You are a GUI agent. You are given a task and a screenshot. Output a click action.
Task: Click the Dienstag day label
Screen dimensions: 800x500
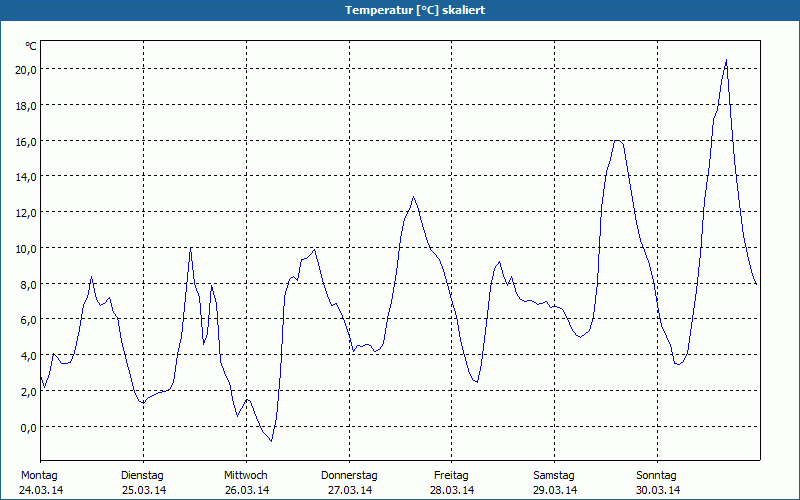(142, 476)
